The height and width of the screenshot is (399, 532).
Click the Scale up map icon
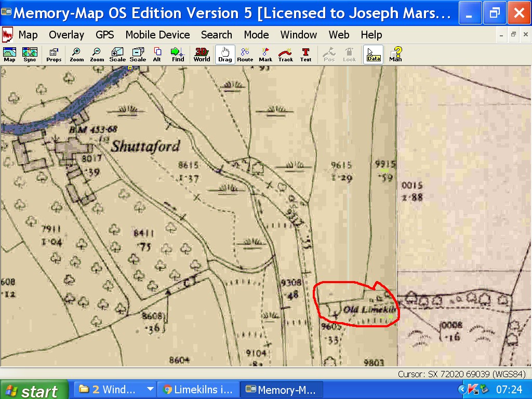tap(117, 55)
